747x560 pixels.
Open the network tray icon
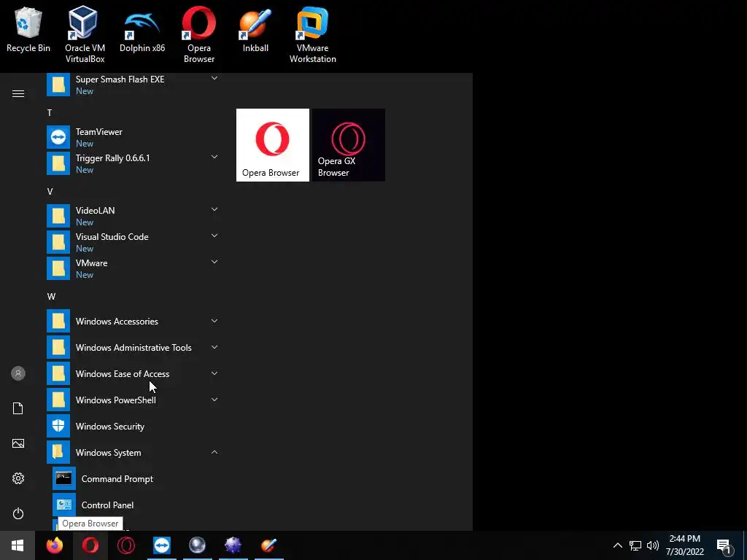pyautogui.click(x=635, y=545)
